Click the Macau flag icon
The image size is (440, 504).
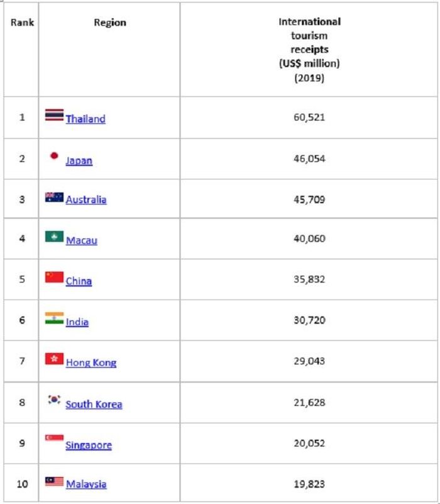(54, 237)
